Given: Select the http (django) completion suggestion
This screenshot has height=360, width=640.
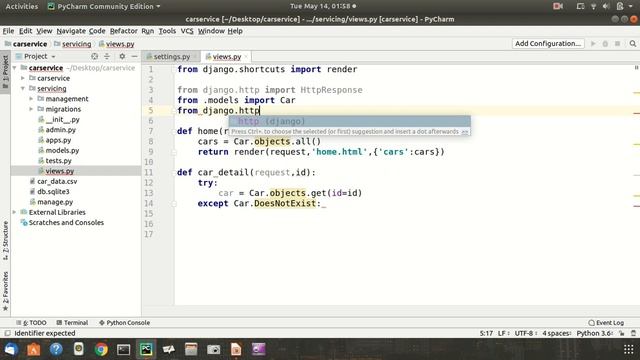Looking at the screenshot, I should (349, 121).
